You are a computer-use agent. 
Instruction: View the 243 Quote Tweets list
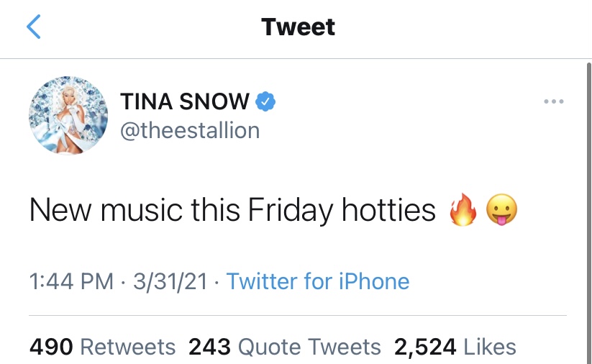coord(285,347)
